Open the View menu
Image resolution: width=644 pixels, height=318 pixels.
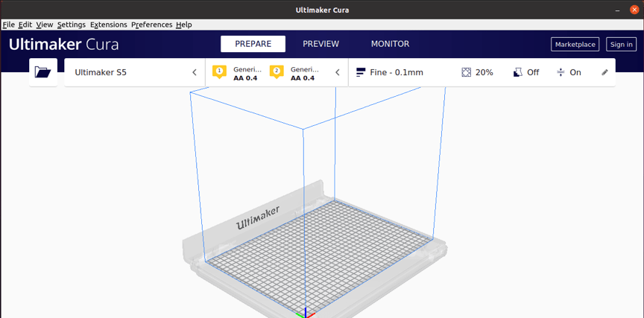coord(45,25)
